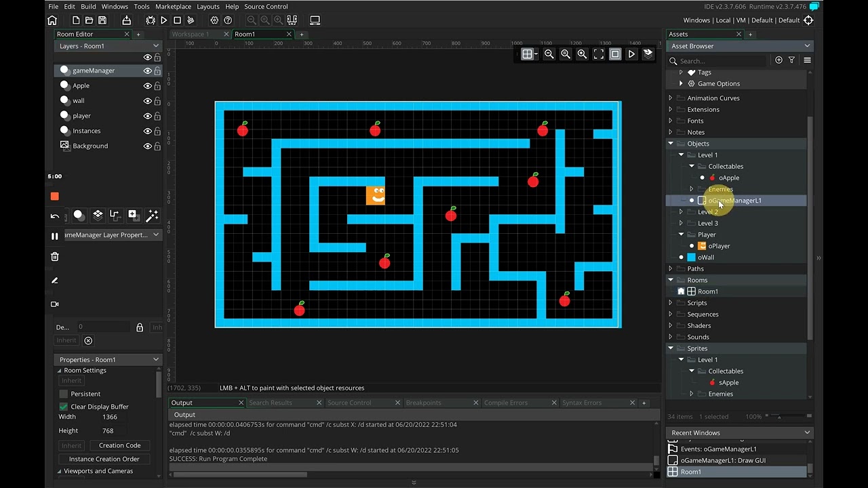Save the project with the floppy icon
The image size is (868, 488).
click(x=102, y=20)
